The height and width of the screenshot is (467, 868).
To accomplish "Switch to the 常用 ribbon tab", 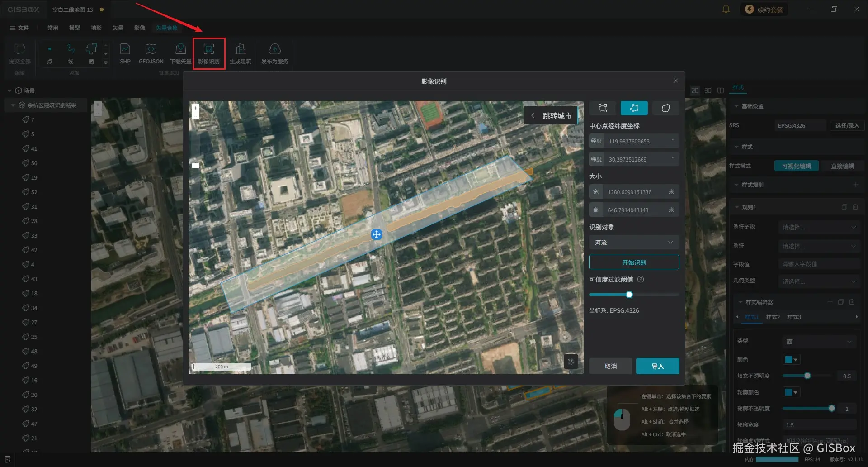I will pyautogui.click(x=53, y=28).
